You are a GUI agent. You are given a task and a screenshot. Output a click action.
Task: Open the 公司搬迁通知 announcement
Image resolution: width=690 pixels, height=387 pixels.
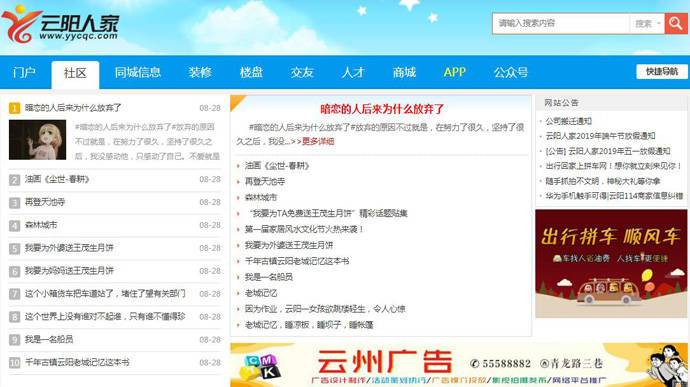[x=569, y=121]
